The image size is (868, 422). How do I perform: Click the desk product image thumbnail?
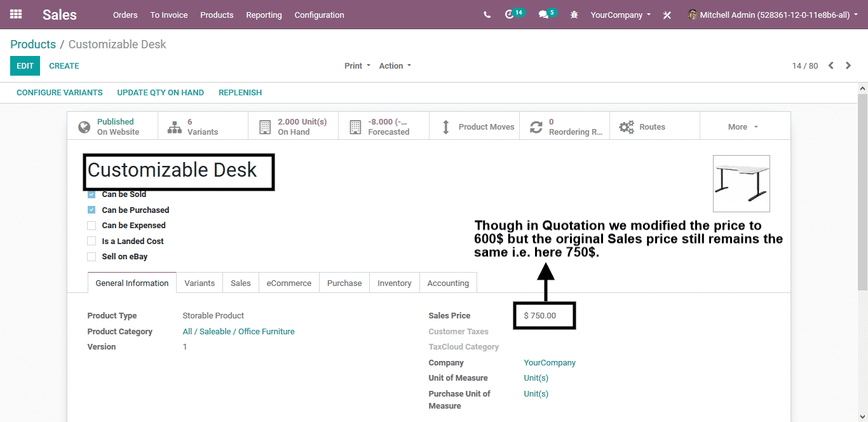(741, 183)
